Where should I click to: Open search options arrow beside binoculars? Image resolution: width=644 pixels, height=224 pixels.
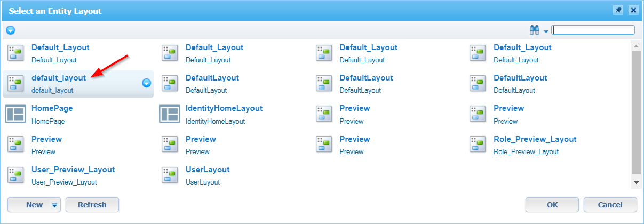pos(546,31)
